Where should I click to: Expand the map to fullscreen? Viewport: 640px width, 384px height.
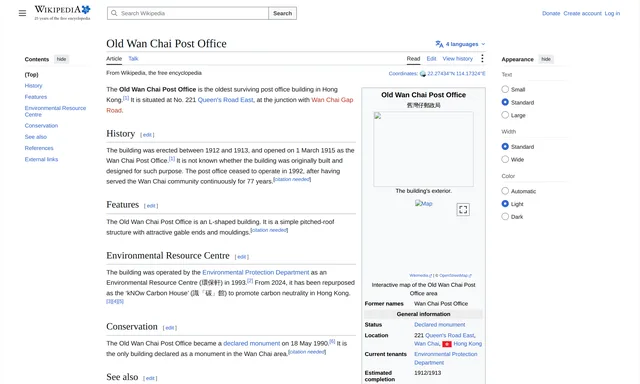tap(463, 209)
